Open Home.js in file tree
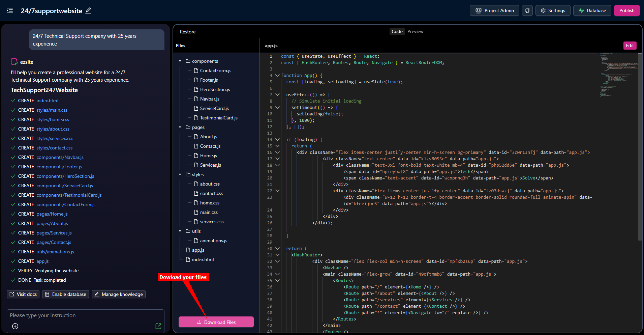This screenshot has height=335, width=644. coord(209,156)
